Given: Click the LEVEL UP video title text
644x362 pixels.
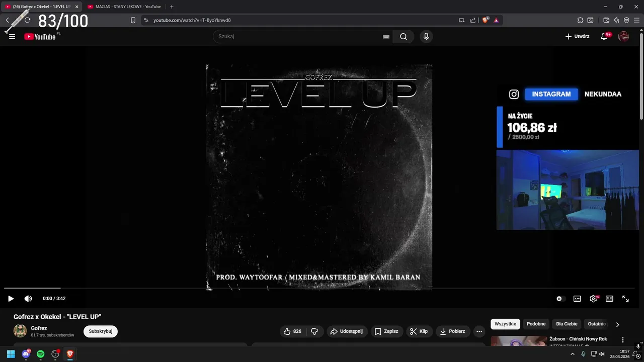Looking at the screenshot, I should click(x=57, y=317).
